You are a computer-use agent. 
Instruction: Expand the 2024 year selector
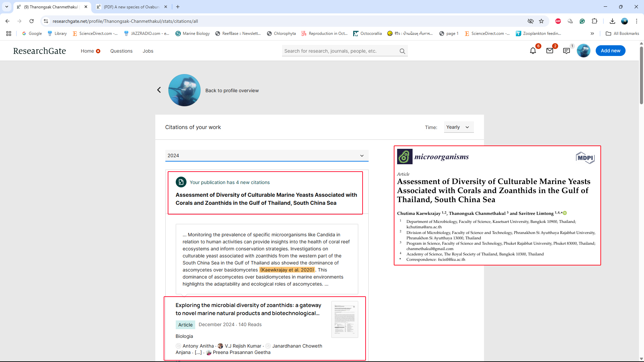click(267, 156)
